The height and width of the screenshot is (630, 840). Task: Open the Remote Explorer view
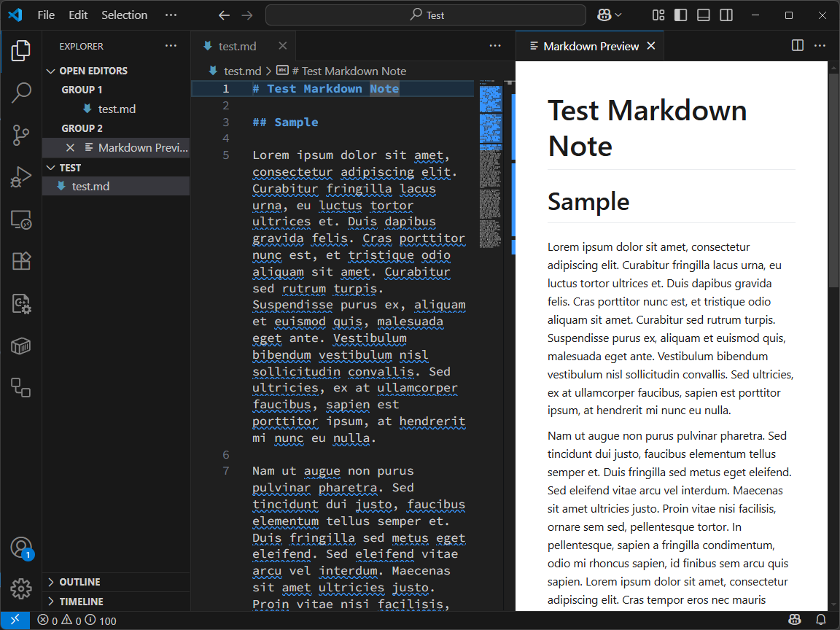click(21, 219)
